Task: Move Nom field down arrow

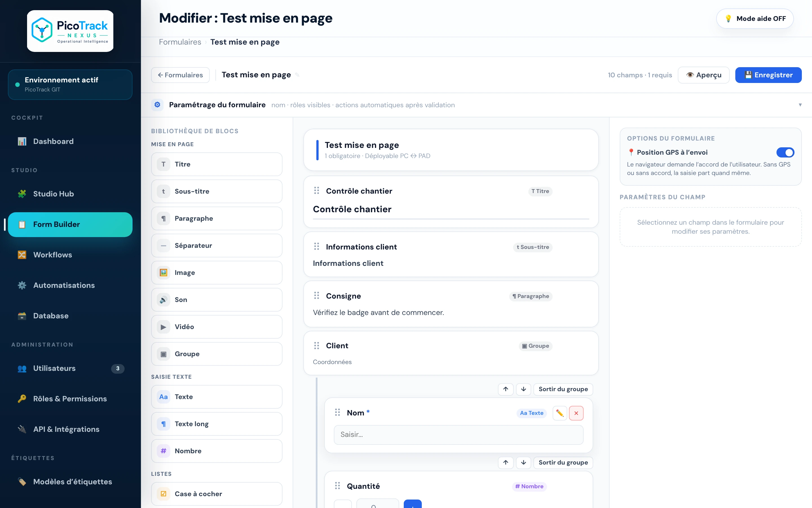Action: click(524, 389)
